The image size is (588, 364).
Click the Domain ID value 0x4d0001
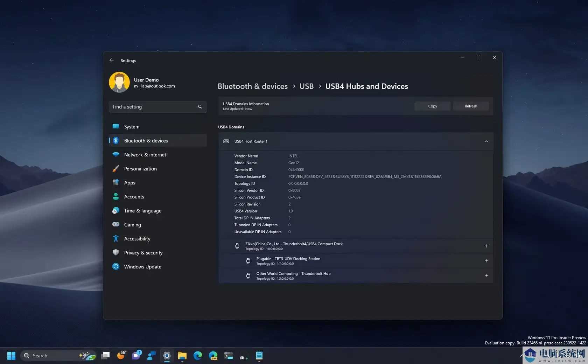[296, 170]
